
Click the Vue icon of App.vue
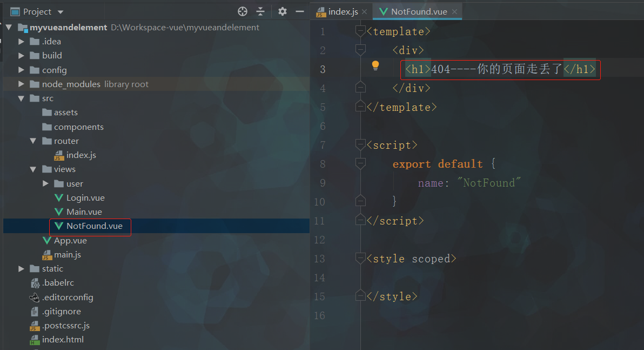47,240
